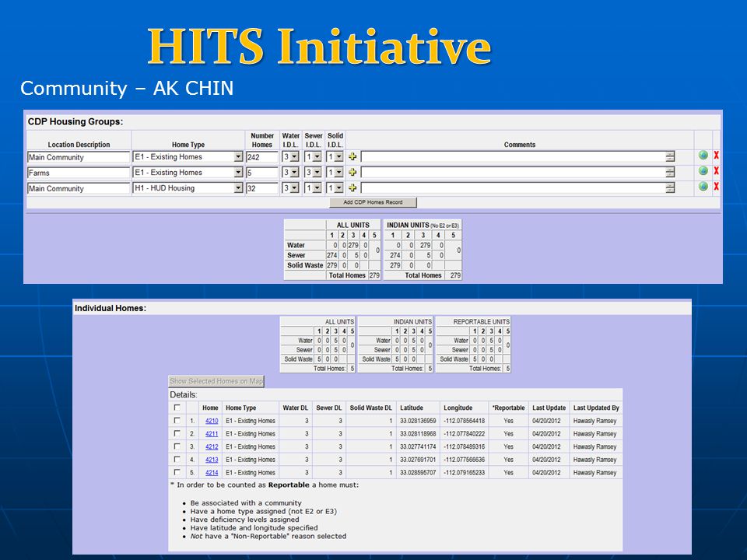Open home link 4214
This screenshot has width=747, height=560.
pyautogui.click(x=212, y=472)
